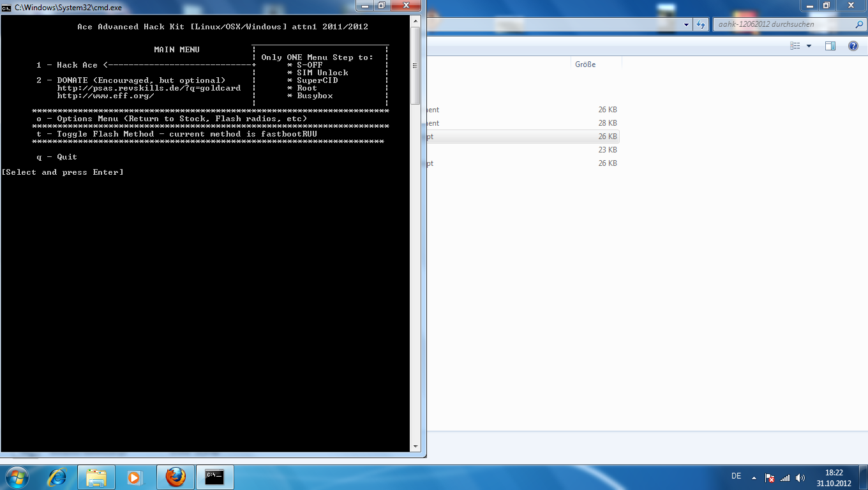Screen dimensions: 868x490
Task: Click the 'q - Quit' line
Action: pos(57,157)
